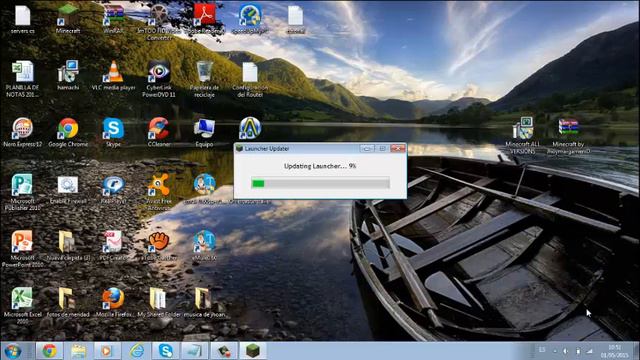The width and height of the screenshot is (640, 360).
Task: Launch Google Chrome from the desktop
Action: [68, 131]
